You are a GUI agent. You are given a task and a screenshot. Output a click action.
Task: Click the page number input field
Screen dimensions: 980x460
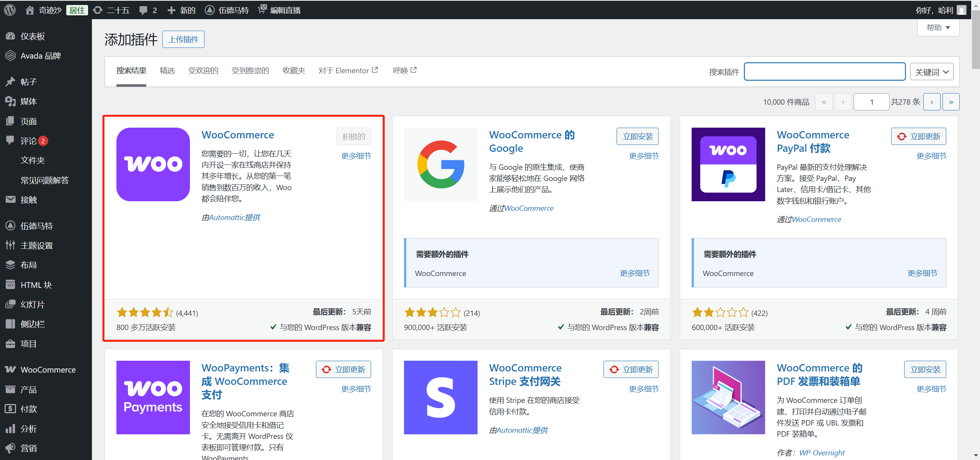click(x=872, y=102)
